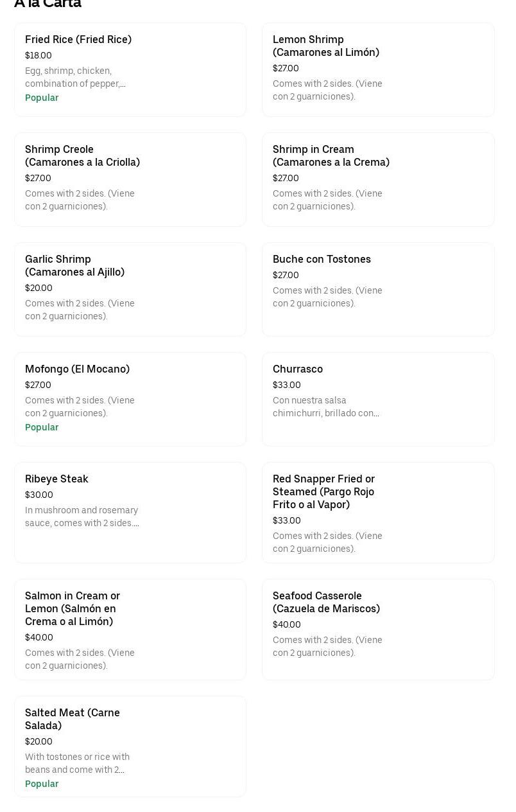The image size is (516, 812).
Task: Click the Popular tag under Fried Rice
Action: pyautogui.click(x=42, y=98)
